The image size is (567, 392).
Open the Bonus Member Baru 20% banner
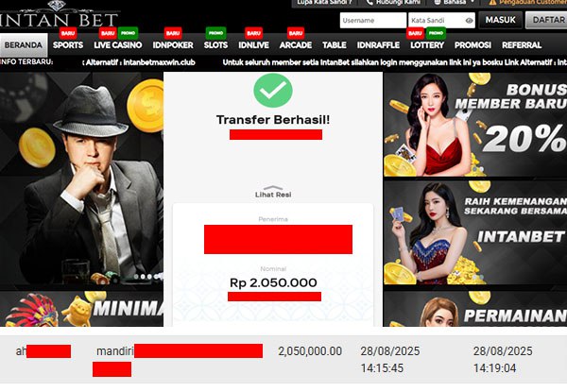click(x=475, y=125)
